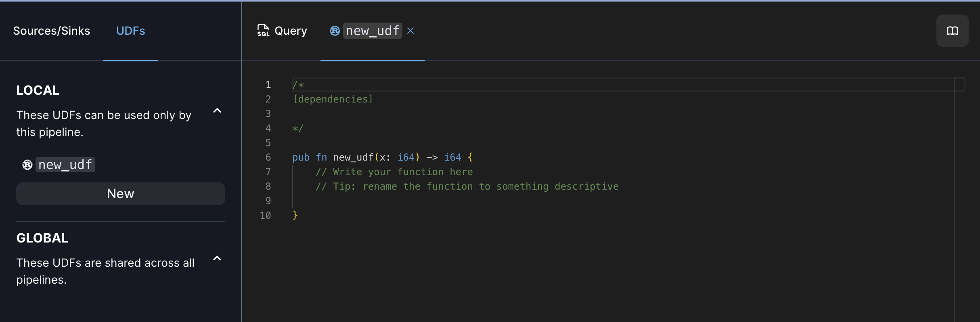Click line number 10 in the gutter
Viewport: 980px width, 322px height.
265,215
